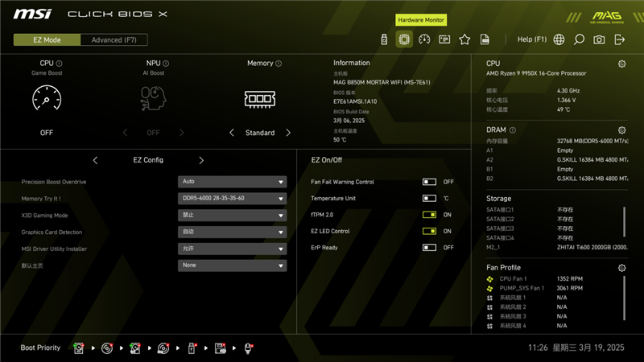Click BIOS version E7E61AMSI.1A10 text
This screenshot has width=644, height=362.
point(355,101)
